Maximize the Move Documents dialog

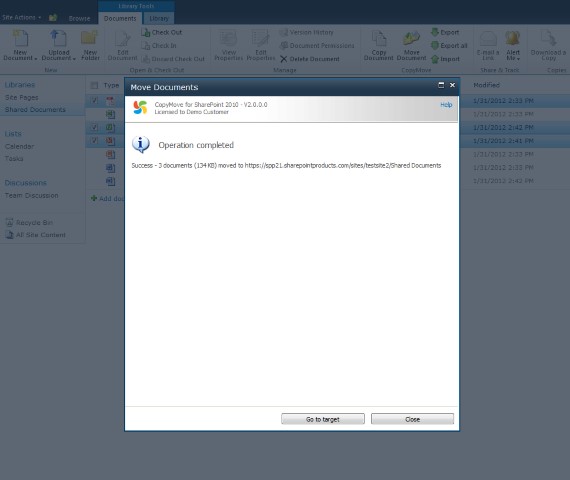pyautogui.click(x=441, y=85)
